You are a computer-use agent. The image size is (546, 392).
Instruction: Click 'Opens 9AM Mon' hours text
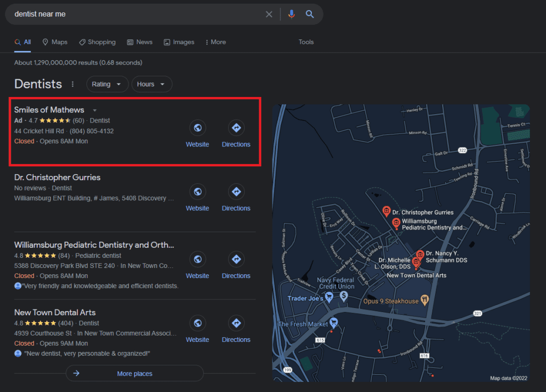(x=64, y=344)
